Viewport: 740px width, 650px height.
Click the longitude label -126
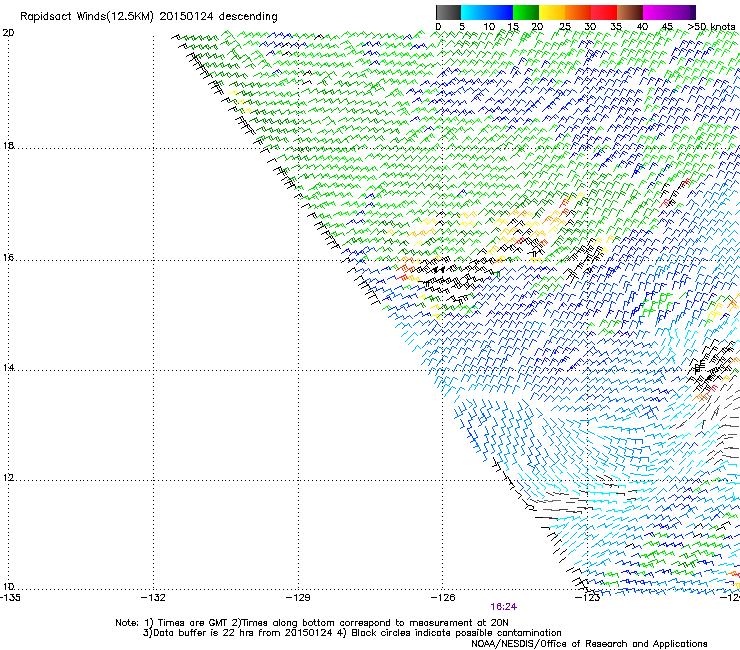coord(443,598)
